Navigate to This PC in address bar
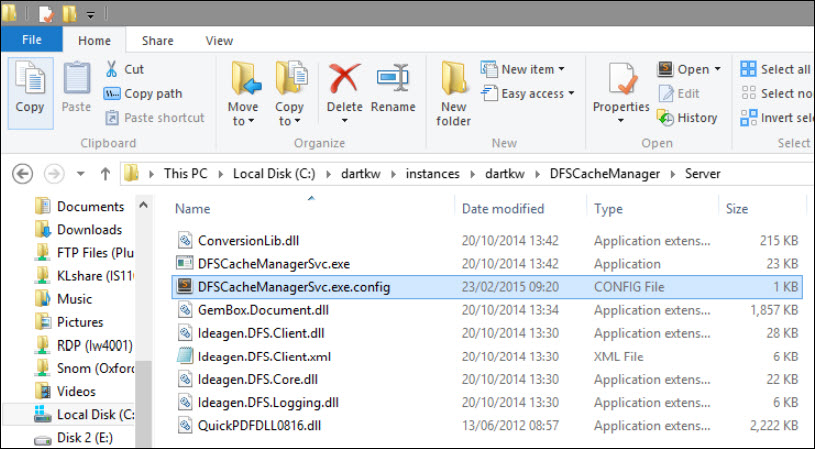This screenshot has width=815, height=449. [x=186, y=174]
